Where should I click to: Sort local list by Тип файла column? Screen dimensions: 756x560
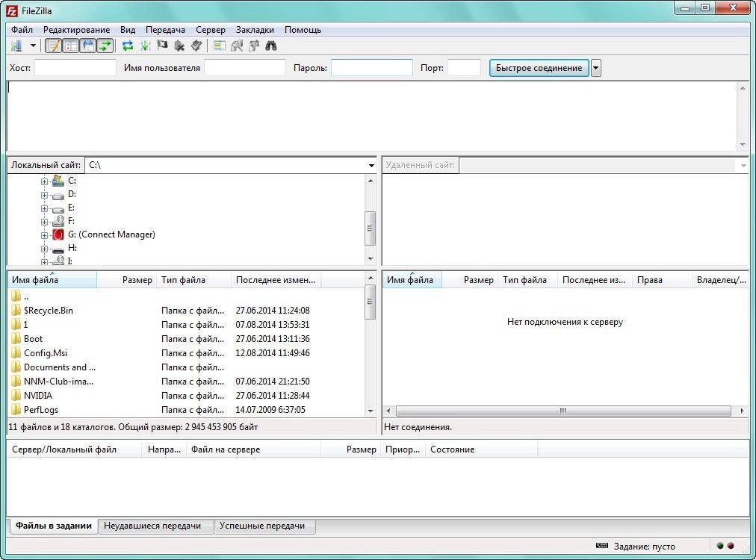193,280
